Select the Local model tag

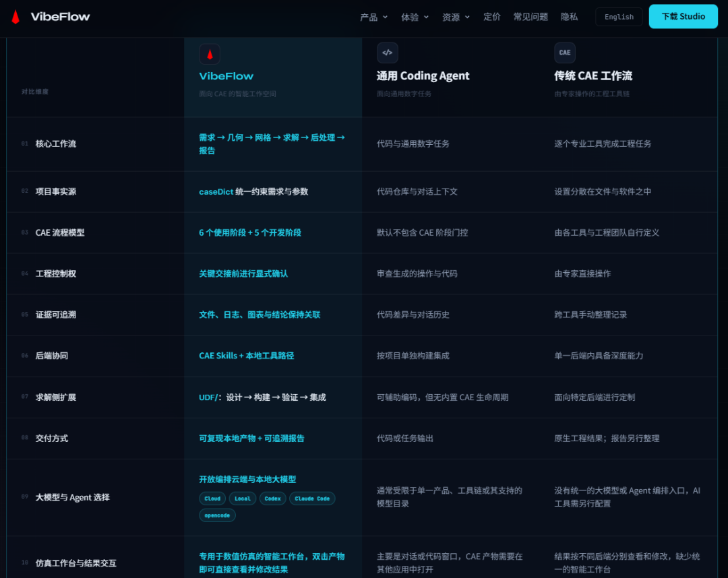[x=243, y=499]
